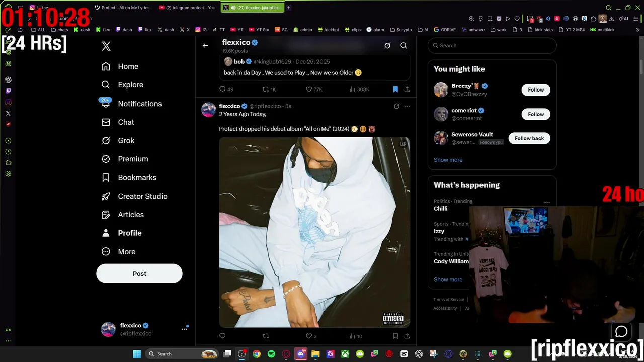
Task: Share the All on Me album post
Action: [407, 336]
